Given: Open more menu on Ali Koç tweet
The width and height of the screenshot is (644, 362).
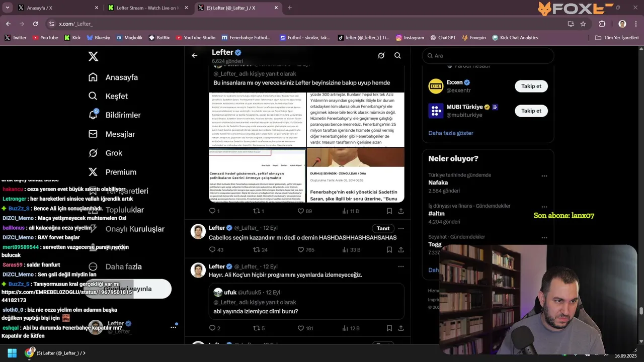Looking at the screenshot, I should (x=401, y=266).
